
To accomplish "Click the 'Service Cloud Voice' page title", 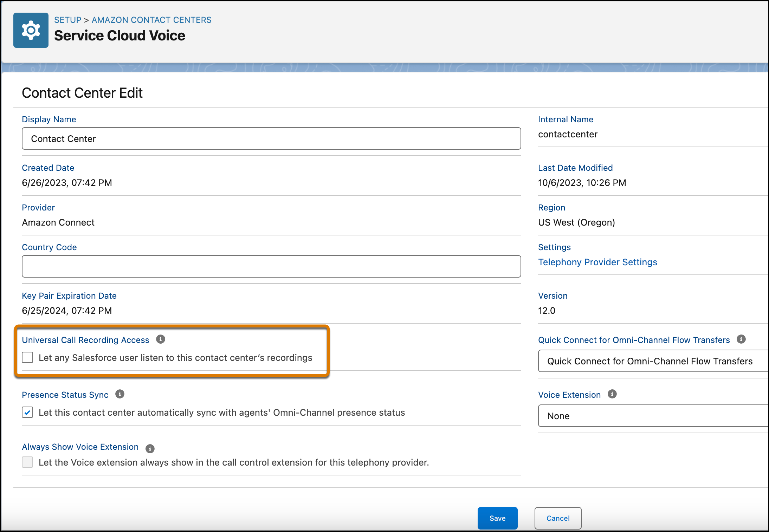I will coord(119,35).
